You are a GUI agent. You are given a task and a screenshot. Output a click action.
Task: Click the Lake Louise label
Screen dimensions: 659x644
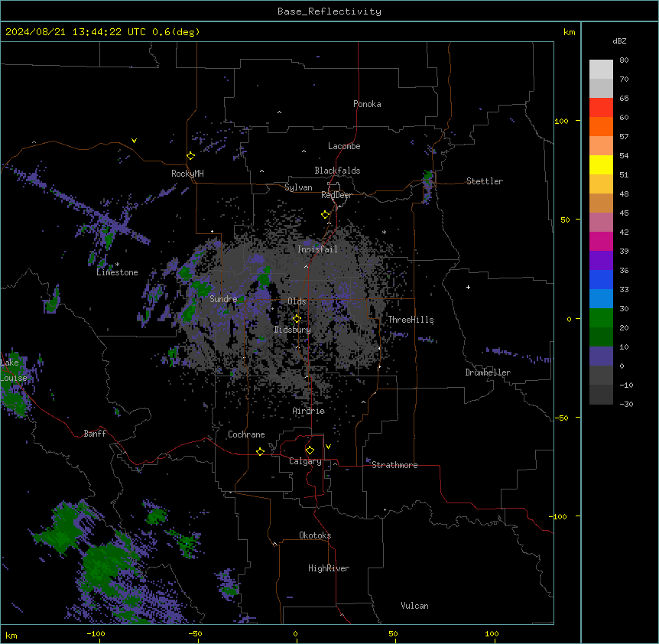coord(12,370)
